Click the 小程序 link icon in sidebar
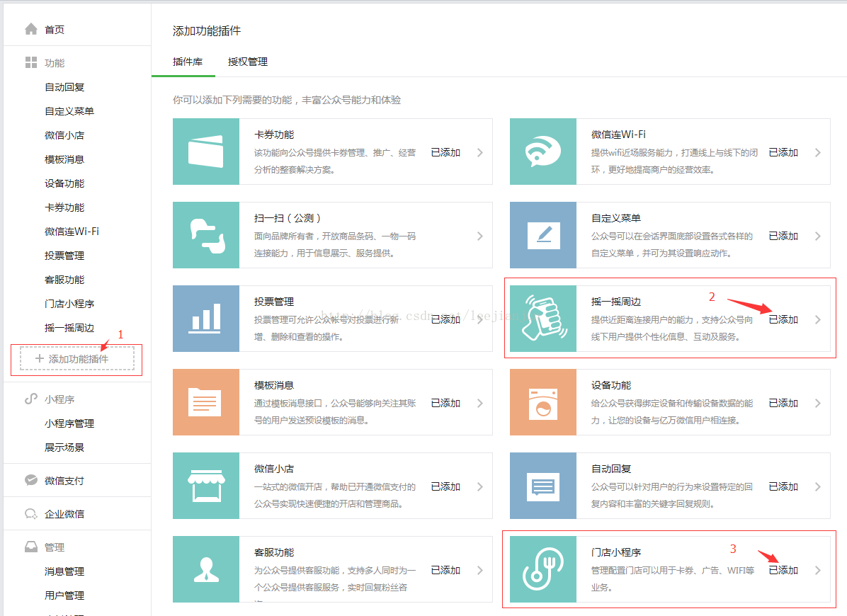Viewport: 847px width, 616px height. [x=31, y=399]
